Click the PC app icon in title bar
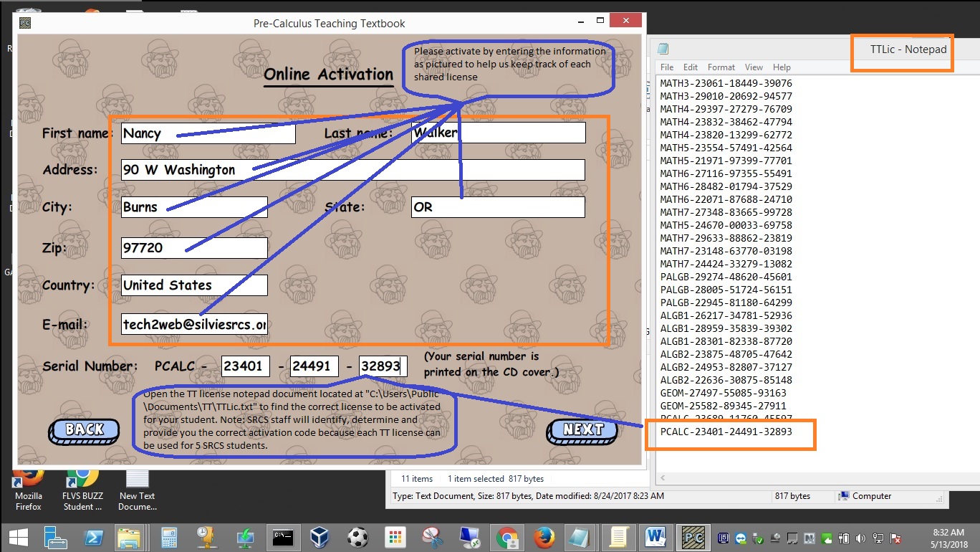The height and width of the screenshot is (552, 980). [x=25, y=23]
